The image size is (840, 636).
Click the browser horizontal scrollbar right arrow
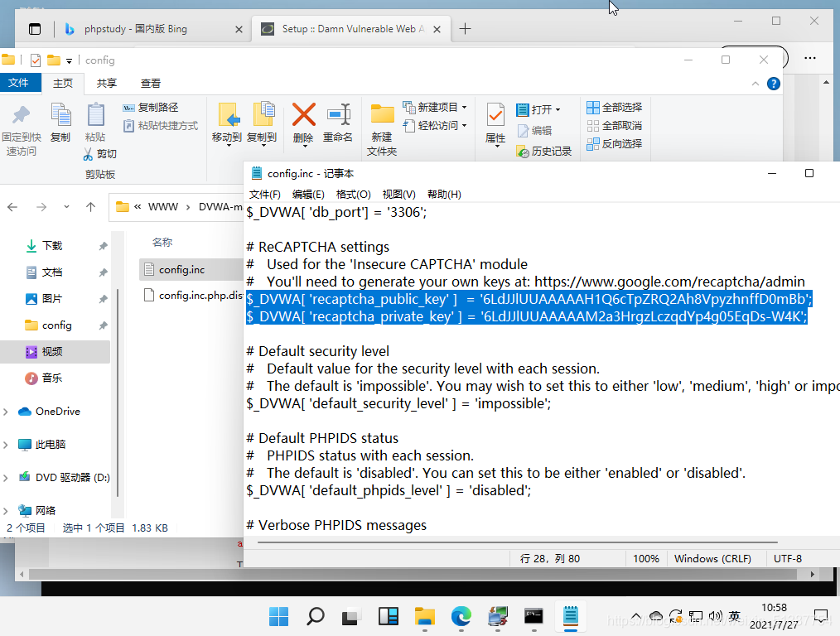click(x=812, y=574)
